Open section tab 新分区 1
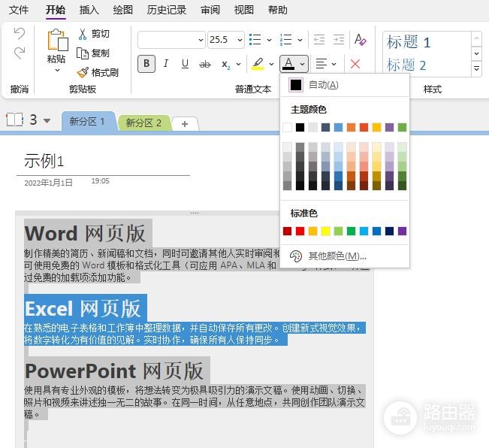 coord(87,122)
